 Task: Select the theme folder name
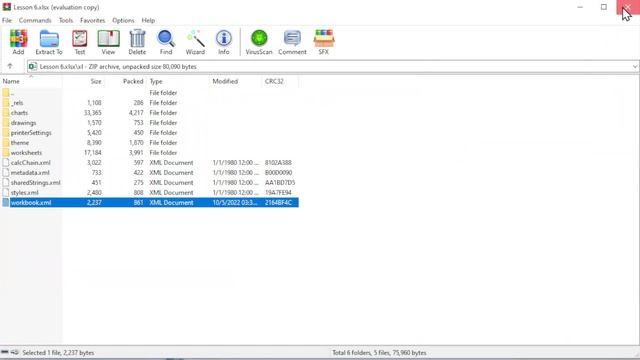(x=20, y=143)
